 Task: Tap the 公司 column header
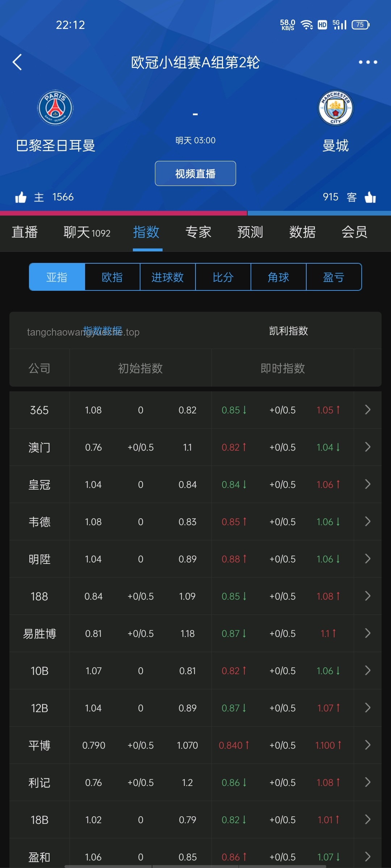point(39,368)
